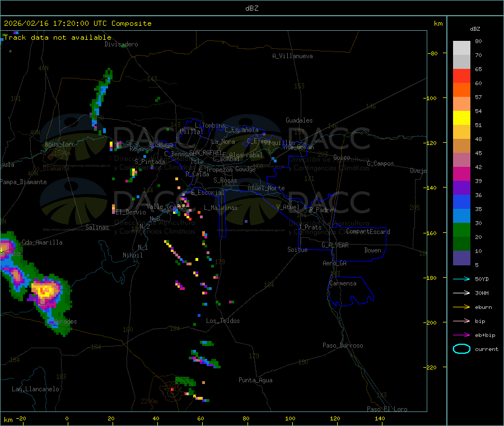The width and height of the screenshot is (504, 426).
Task: Click the 'Pampa_Diamante' map label
Action: click(23, 182)
